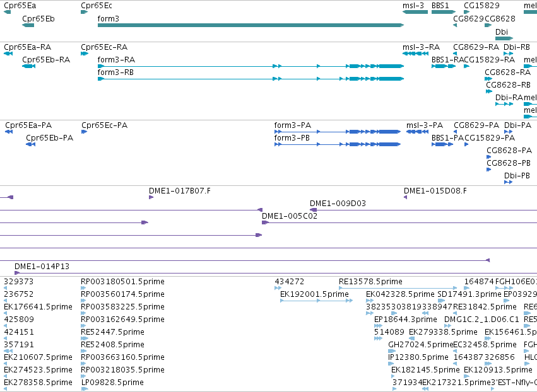Click the CG15829-RA transcript label
The image size is (537, 392).
tap(490, 59)
